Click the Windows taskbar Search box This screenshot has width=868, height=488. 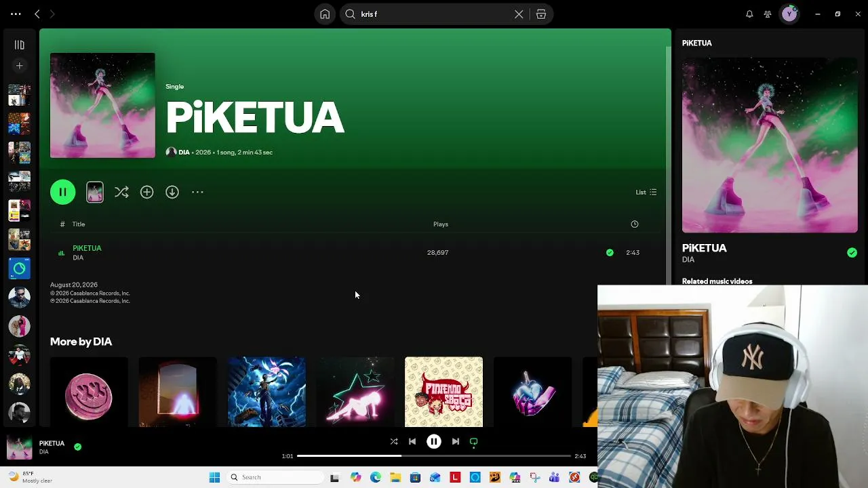[275, 477]
